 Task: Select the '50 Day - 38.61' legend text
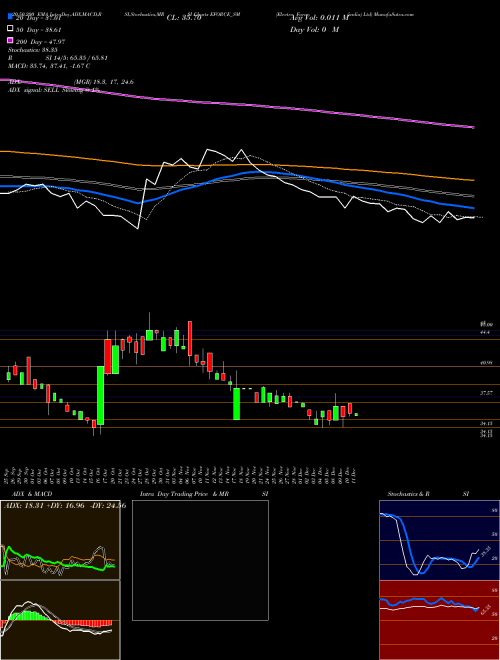39,30
